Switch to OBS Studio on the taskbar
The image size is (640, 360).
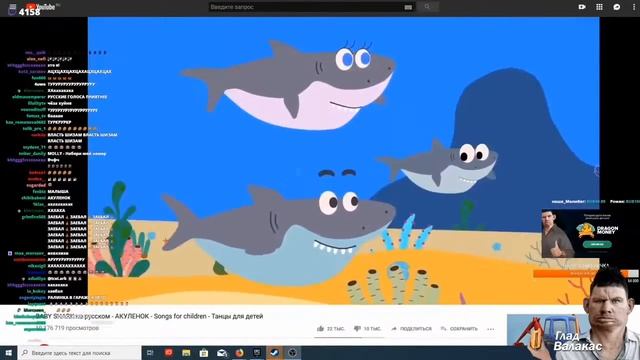pos(292,353)
